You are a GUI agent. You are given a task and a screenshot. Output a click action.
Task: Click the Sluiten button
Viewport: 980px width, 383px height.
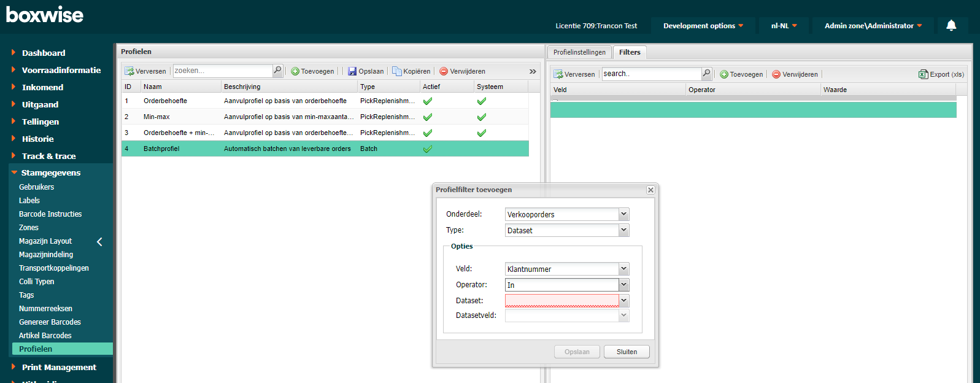[627, 352]
